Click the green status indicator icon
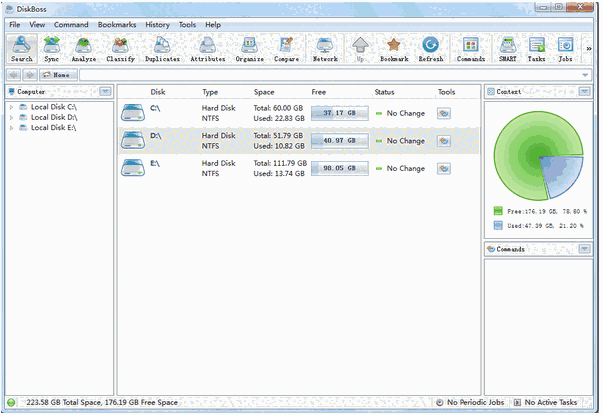The height and width of the screenshot is (415, 603). tap(11, 402)
